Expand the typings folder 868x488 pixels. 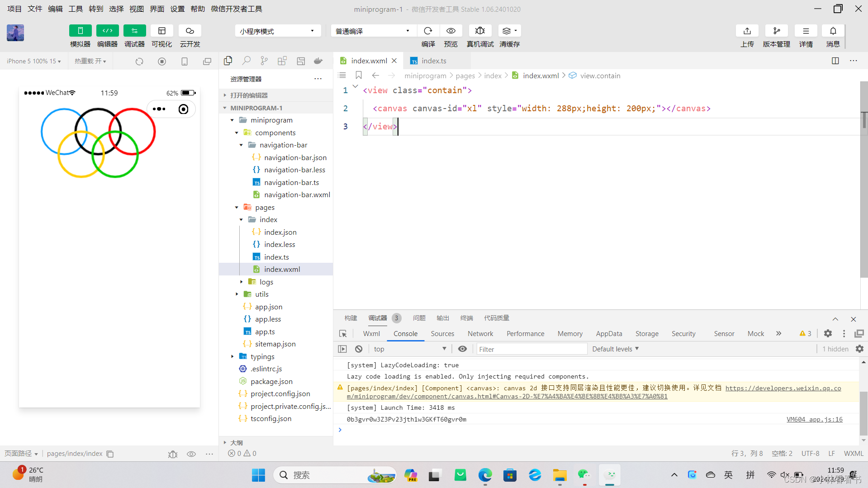[x=232, y=356]
